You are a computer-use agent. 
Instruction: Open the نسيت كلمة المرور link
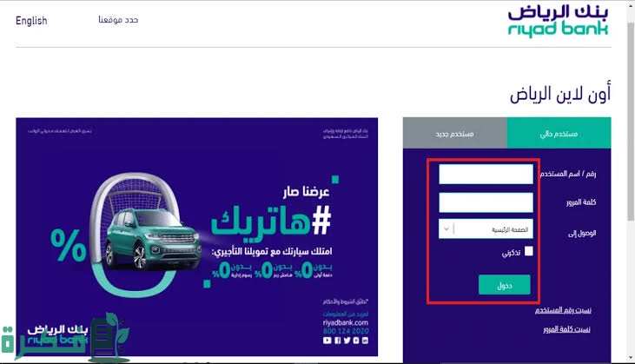click(x=566, y=329)
